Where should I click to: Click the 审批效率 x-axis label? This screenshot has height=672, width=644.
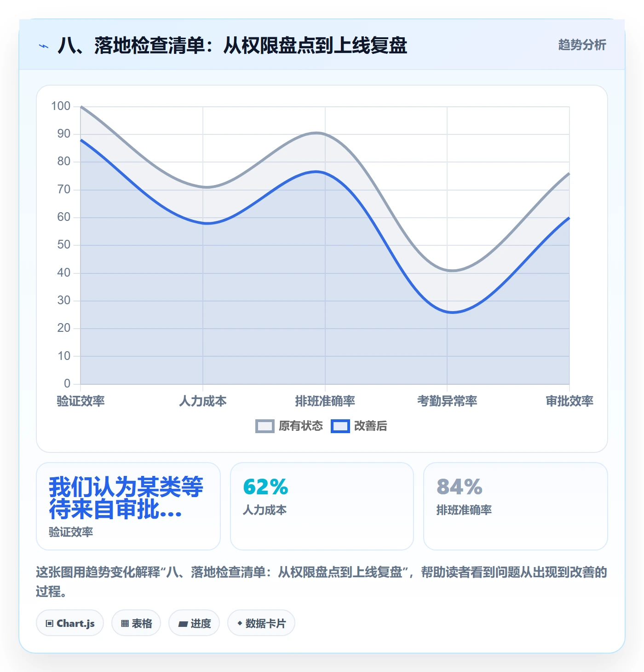[569, 401]
